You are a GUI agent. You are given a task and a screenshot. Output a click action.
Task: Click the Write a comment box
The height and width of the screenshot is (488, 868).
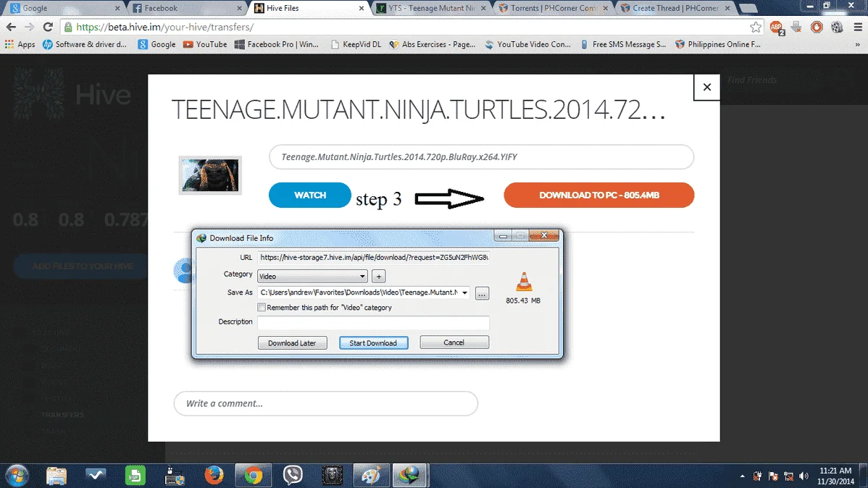tap(325, 403)
